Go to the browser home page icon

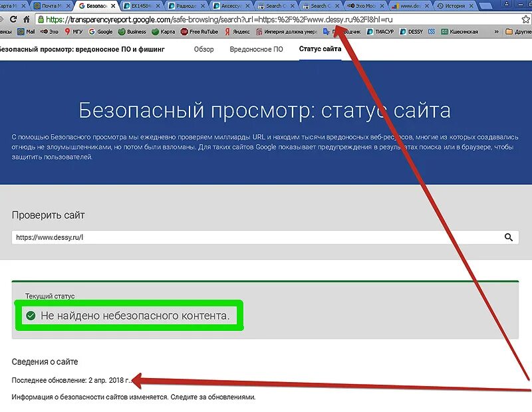(x=27, y=19)
